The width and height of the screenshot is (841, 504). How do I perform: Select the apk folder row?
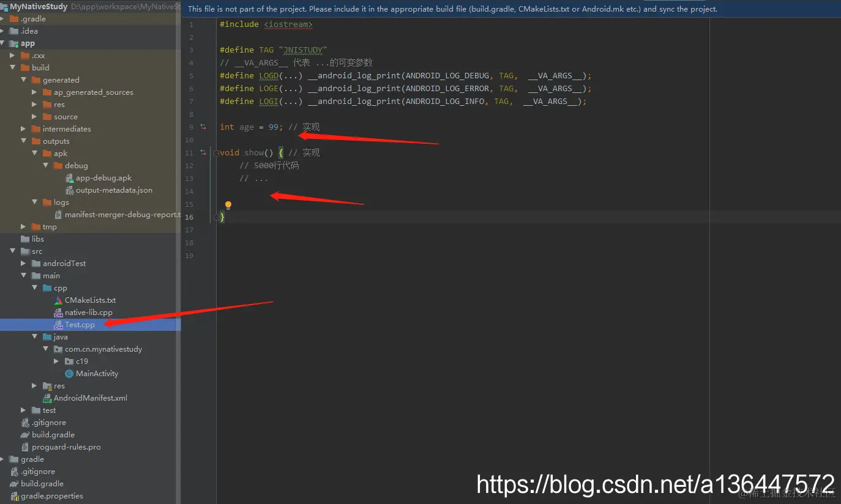[x=91, y=154]
